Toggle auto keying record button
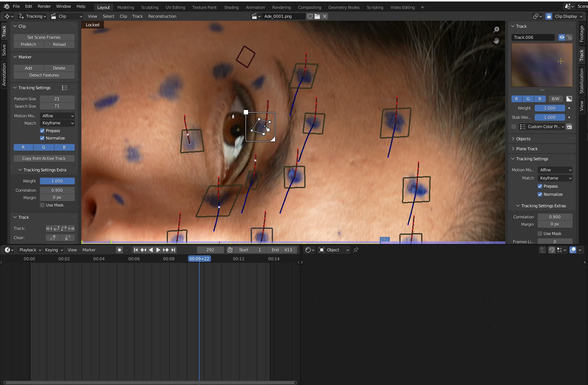The height and width of the screenshot is (385, 588). click(119, 250)
